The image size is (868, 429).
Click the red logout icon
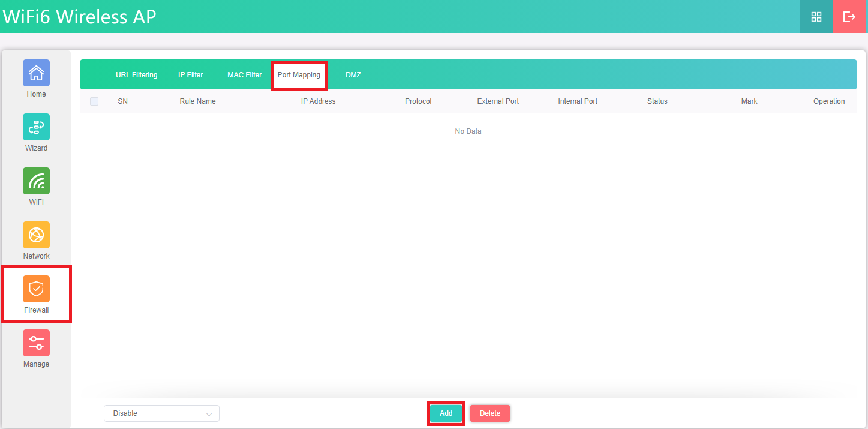pyautogui.click(x=849, y=17)
